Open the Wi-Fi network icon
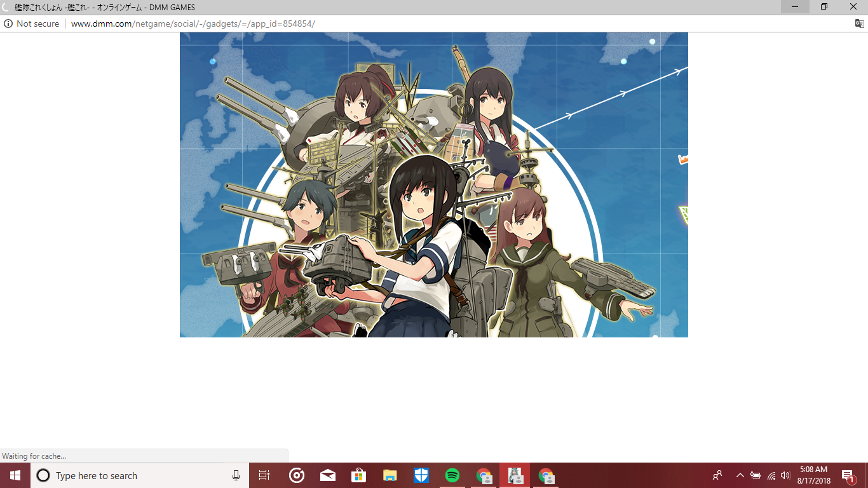The image size is (868, 488). (x=771, y=475)
